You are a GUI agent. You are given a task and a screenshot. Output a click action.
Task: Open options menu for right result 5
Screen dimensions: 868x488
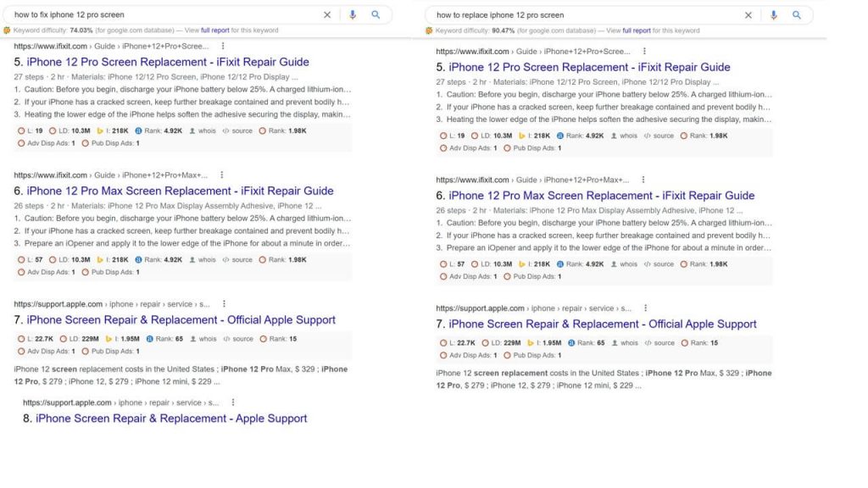coord(644,51)
